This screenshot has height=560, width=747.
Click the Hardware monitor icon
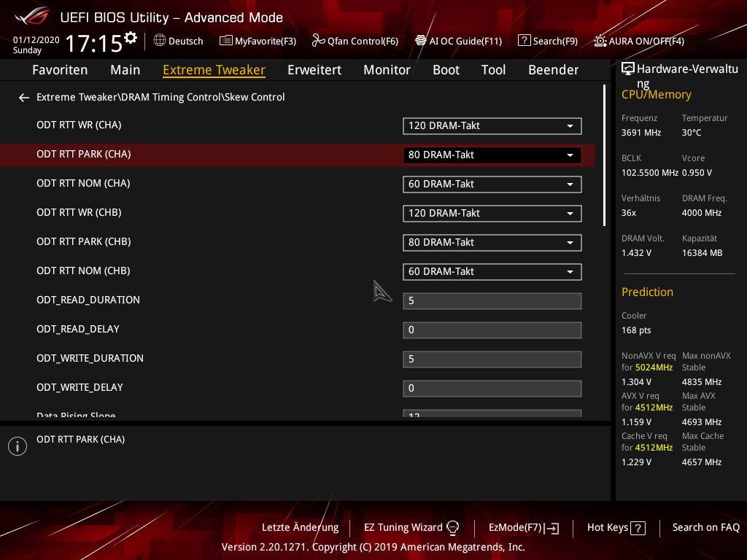(x=628, y=69)
